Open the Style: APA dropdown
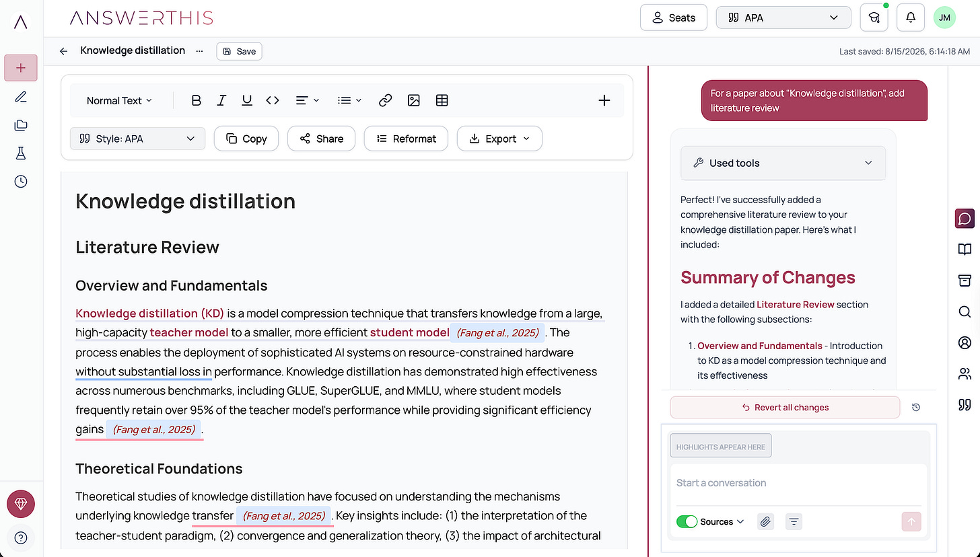This screenshot has height=557, width=980. (x=137, y=139)
